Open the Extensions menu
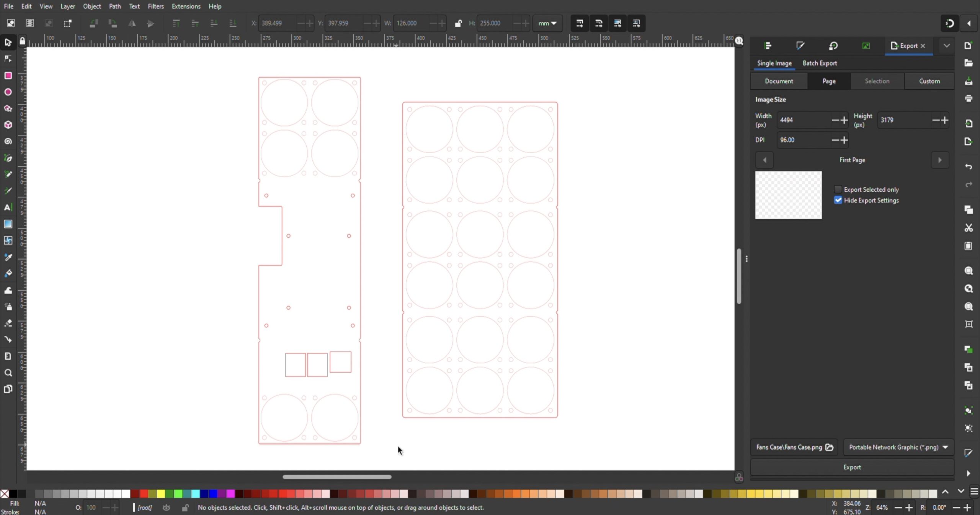This screenshot has width=980, height=515. point(186,6)
